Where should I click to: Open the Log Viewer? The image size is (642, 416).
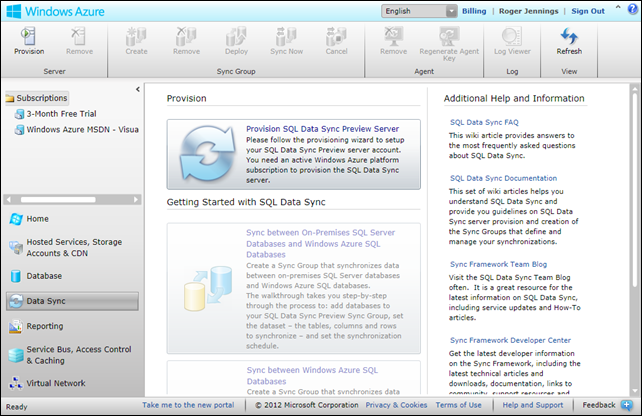tap(512, 36)
